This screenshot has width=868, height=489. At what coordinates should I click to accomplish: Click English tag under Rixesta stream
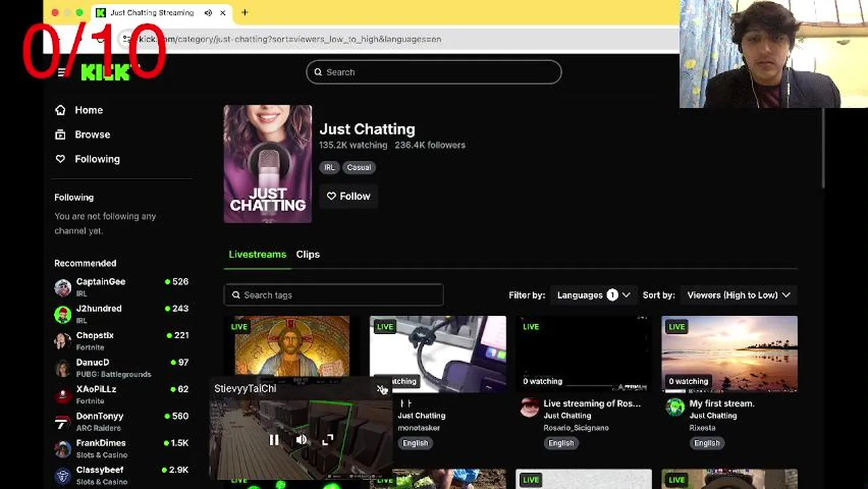[x=706, y=443]
